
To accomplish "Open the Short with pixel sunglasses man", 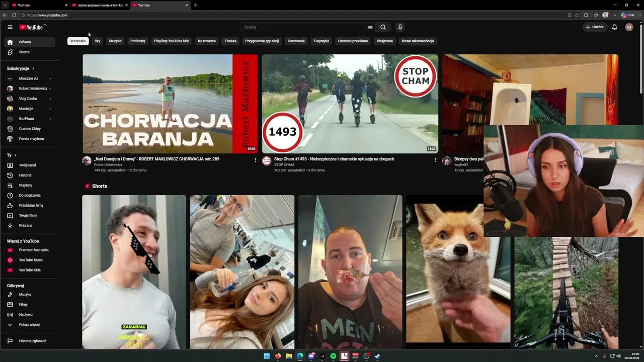I will point(134,272).
